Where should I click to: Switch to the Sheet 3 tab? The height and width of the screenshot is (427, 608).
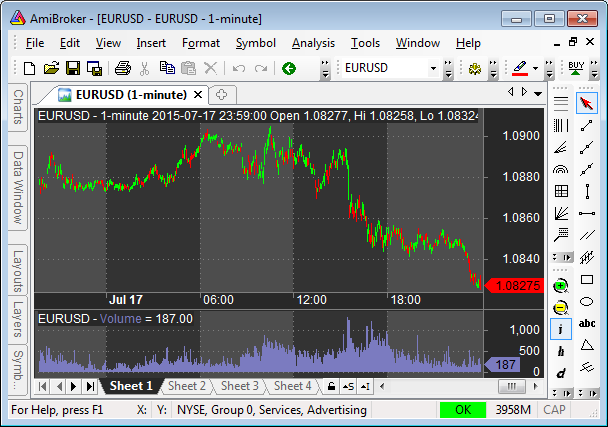point(240,386)
